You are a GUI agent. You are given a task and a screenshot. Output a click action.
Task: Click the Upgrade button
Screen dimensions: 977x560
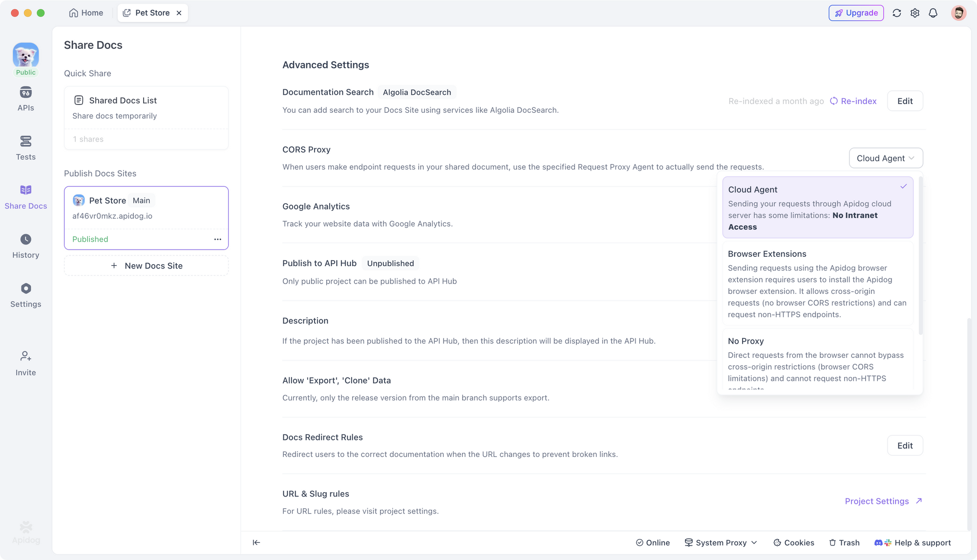856,13
